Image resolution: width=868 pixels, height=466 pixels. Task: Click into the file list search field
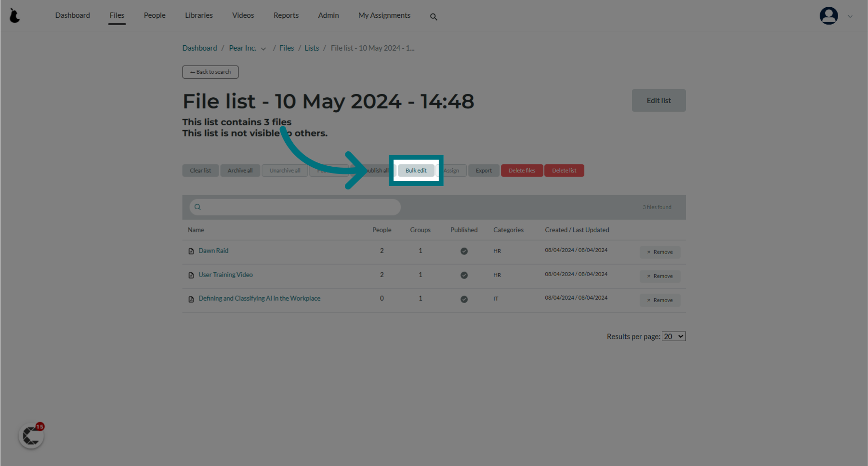(295, 207)
